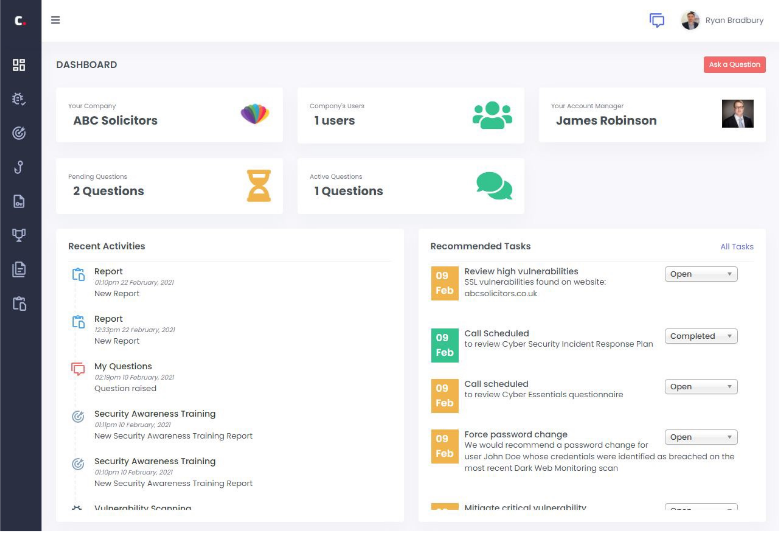Image resolution: width=781 pixels, height=533 pixels.
Task: Open the document key icon in the sidebar
Action: (x=19, y=201)
